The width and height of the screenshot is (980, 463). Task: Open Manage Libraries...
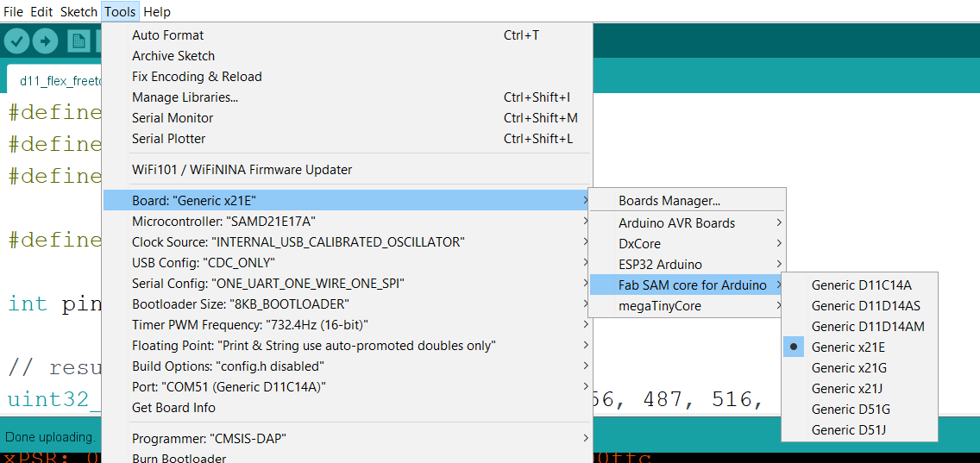(x=347, y=97)
